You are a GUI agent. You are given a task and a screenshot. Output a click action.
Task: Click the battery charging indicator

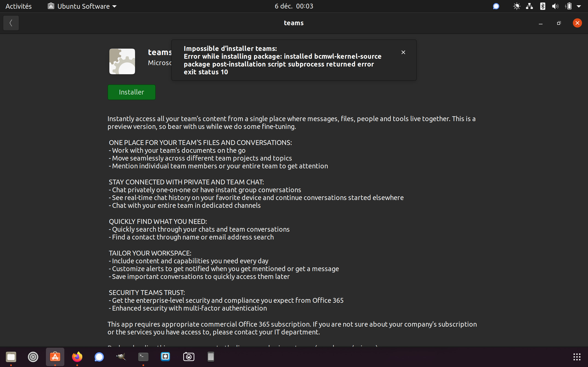pos(568,6)
